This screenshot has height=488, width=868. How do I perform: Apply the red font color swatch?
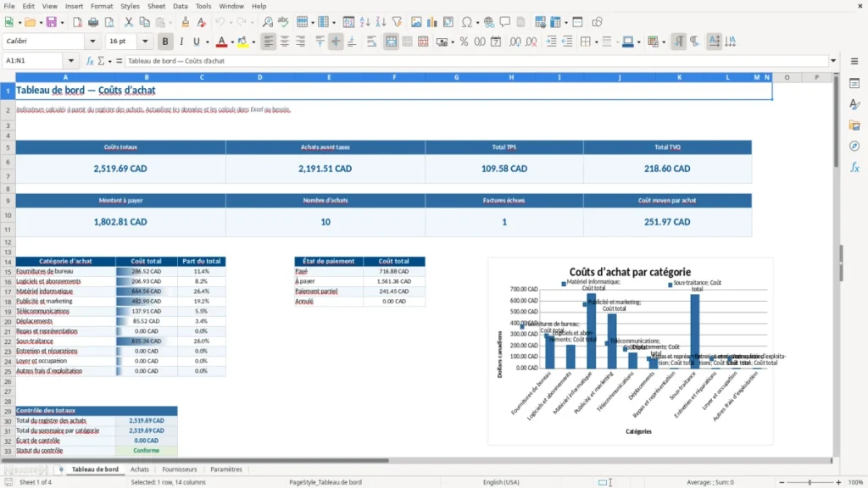(x=221, y=42)
